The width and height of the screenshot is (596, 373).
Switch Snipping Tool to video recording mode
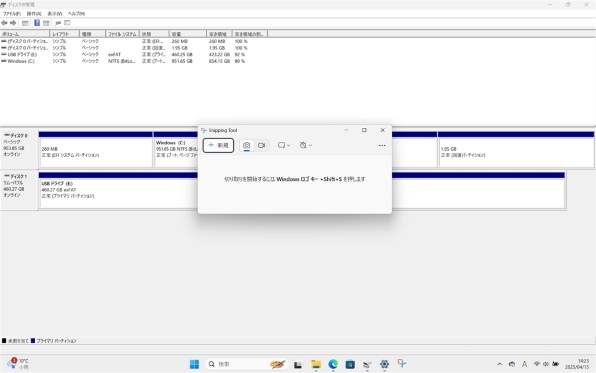(262, 145)
